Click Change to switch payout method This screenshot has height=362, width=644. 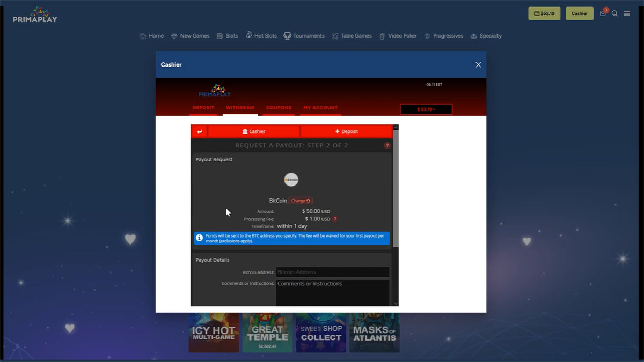pos(301,201)
